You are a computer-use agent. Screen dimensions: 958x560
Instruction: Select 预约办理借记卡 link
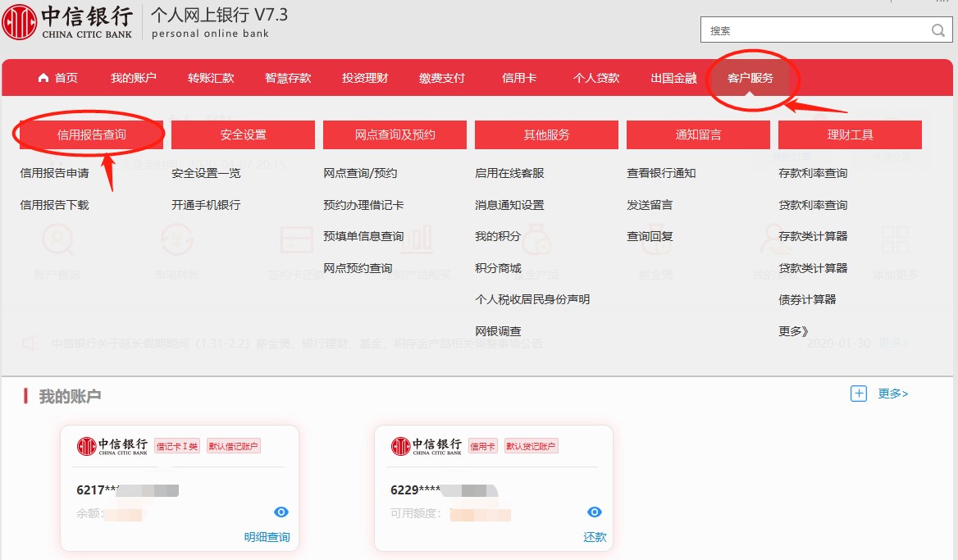tap(363, 205)
